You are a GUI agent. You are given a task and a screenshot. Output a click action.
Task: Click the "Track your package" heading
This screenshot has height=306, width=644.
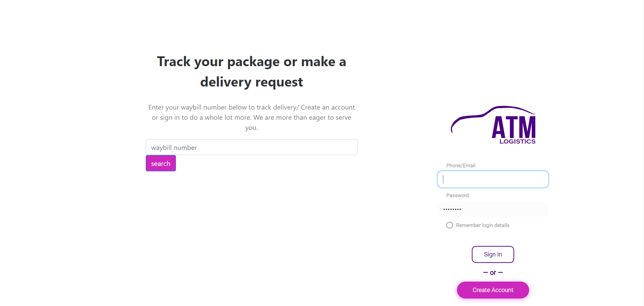point(251,62)
